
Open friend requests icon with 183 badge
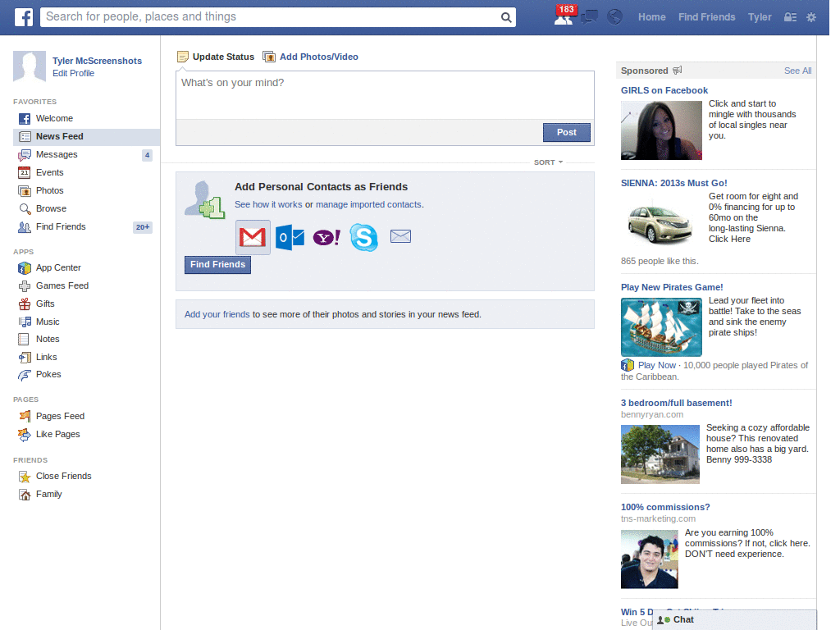(564, 15)
